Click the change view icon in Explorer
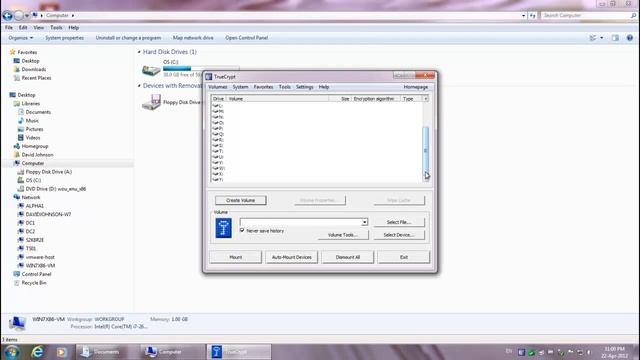This screenshot has width=640, height=360. [593, 38]
